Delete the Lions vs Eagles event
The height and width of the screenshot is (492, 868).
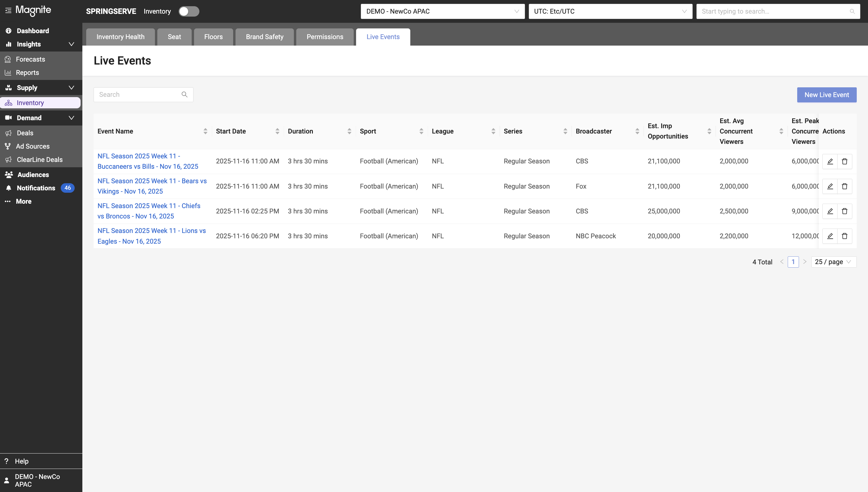[844, 236]
